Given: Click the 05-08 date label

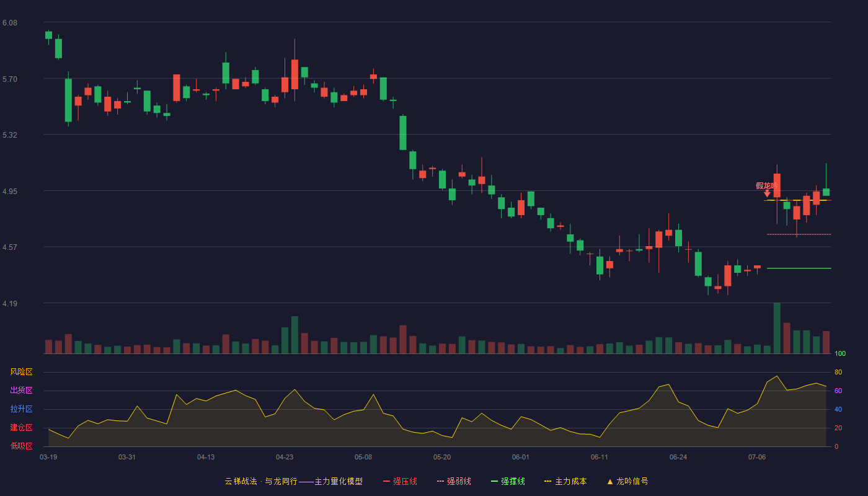Looking at the screenshot, I should click(363, 457).
